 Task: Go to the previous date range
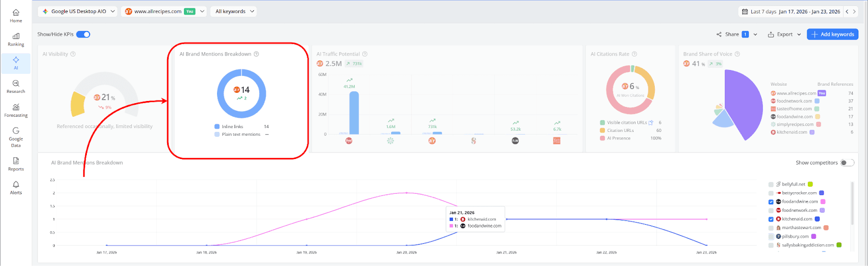tap(847, 11)
